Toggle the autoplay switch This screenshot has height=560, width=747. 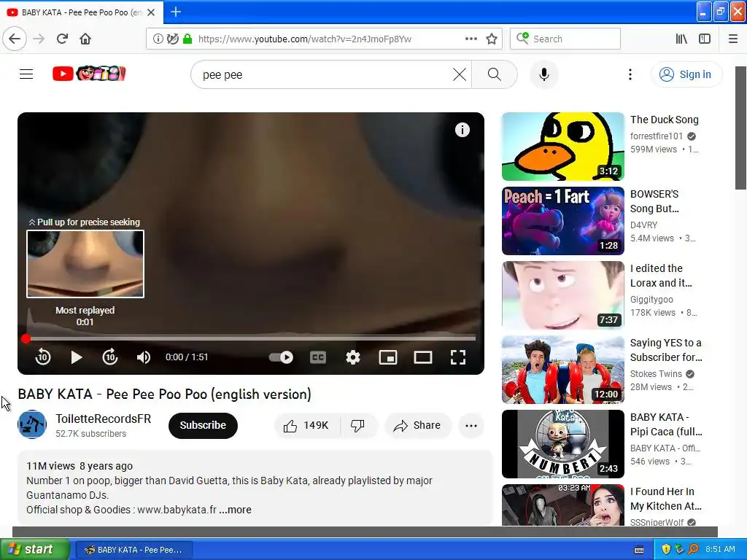tap(281, 357)
